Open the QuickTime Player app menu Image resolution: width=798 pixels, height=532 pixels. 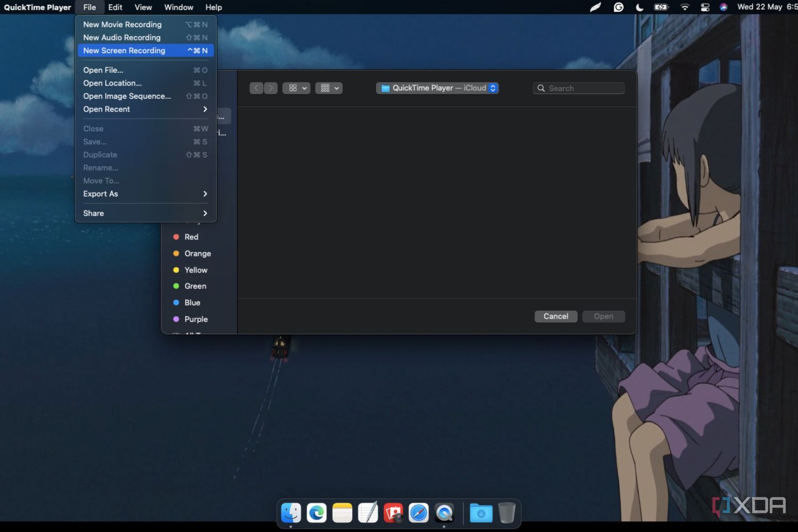(37, 7)
